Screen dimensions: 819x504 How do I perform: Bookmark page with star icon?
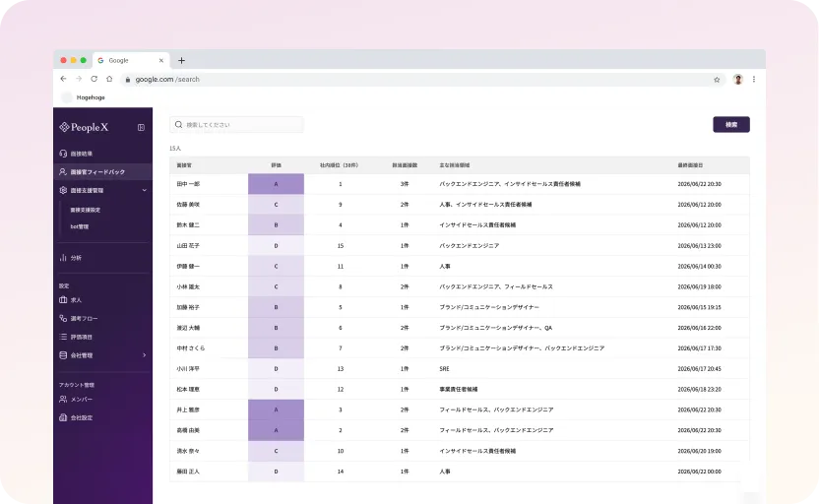click(717, 80)
